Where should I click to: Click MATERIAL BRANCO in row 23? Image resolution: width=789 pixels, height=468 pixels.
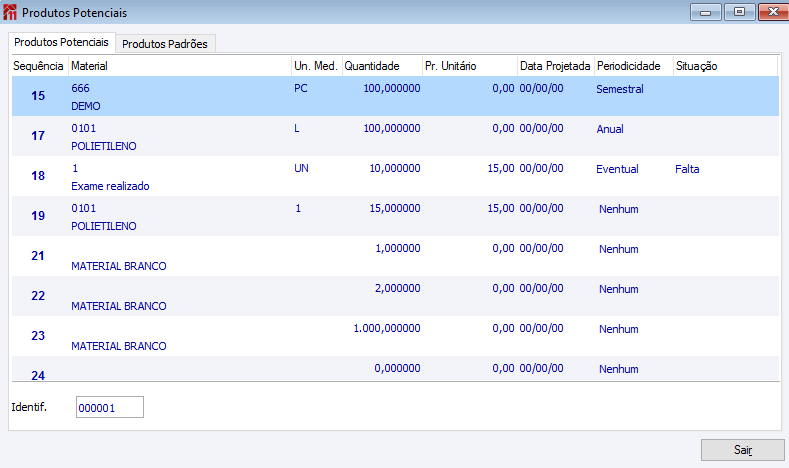pos(119,346)
